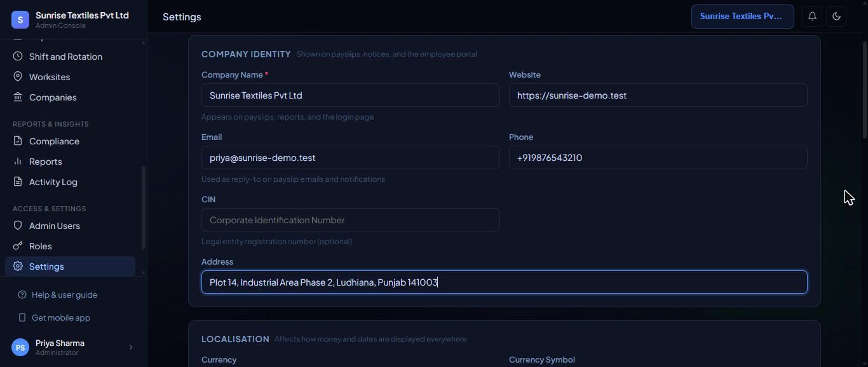Go to Worksites
The width and height of the screenshot is (868, 367).
pyautogui.click(x=70, y=77)
